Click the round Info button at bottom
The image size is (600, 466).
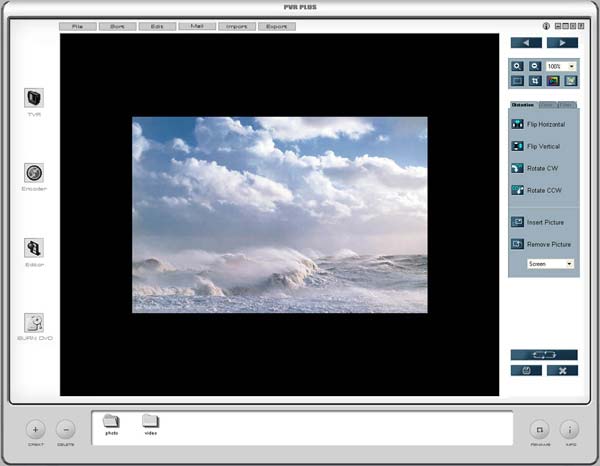coord(570,430)
